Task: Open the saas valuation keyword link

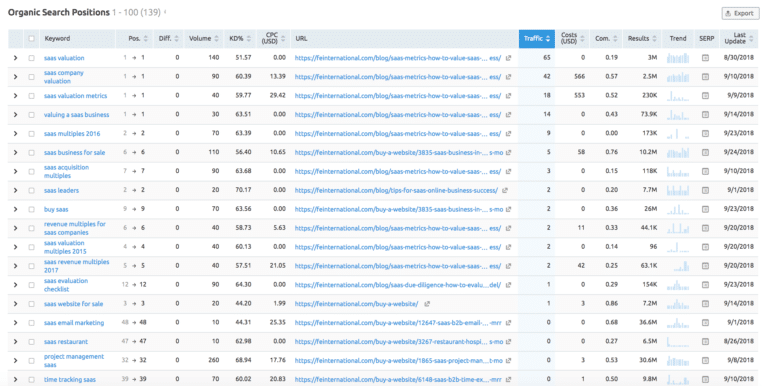Action: 64,58
